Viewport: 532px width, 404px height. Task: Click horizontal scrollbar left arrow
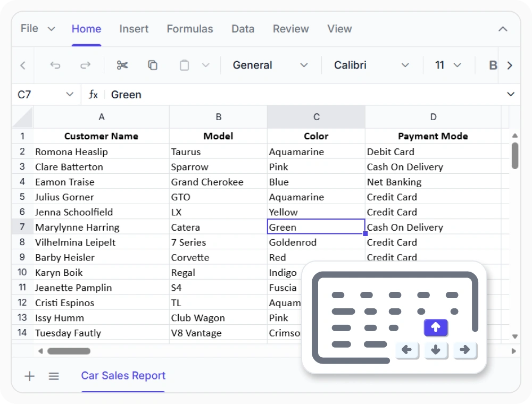pyautogui.click(x=40, y=351)
